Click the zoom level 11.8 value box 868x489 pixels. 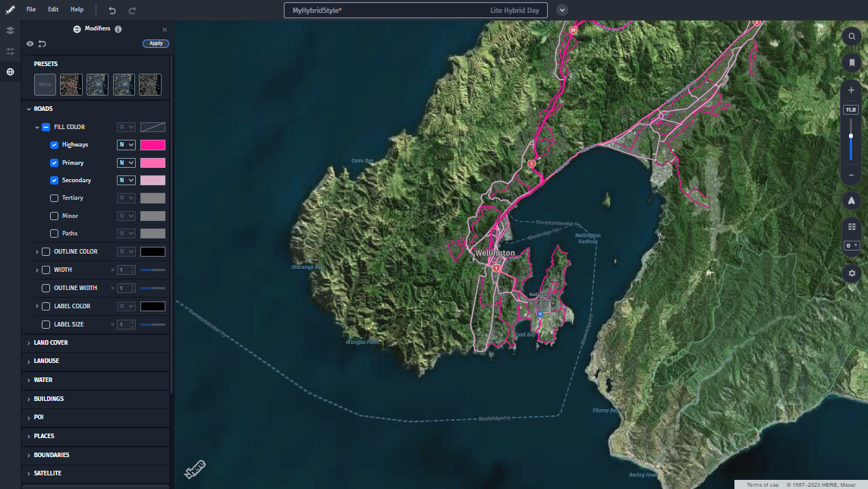[851, 109]
